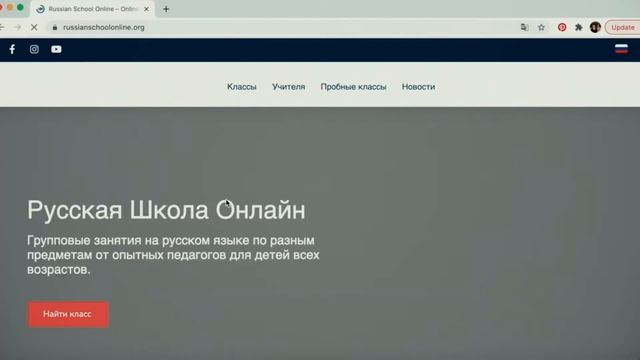640x360 pixels.
Task: Open the Классы menu item
Action: point(242,87)
